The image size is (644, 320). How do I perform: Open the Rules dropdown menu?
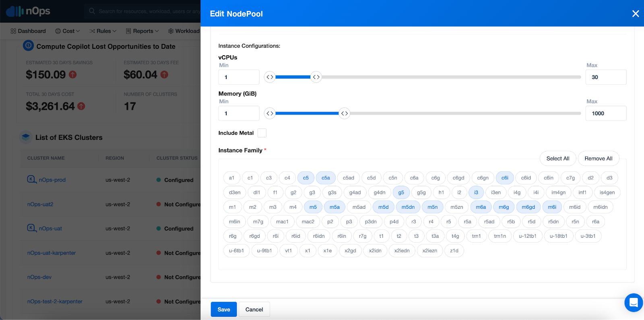tap(103, 31)
